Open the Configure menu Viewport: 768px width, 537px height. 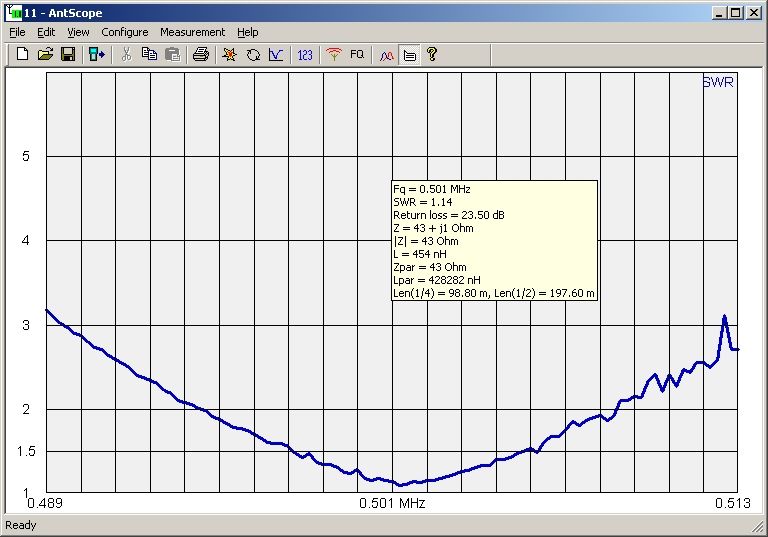click(124, 32)
